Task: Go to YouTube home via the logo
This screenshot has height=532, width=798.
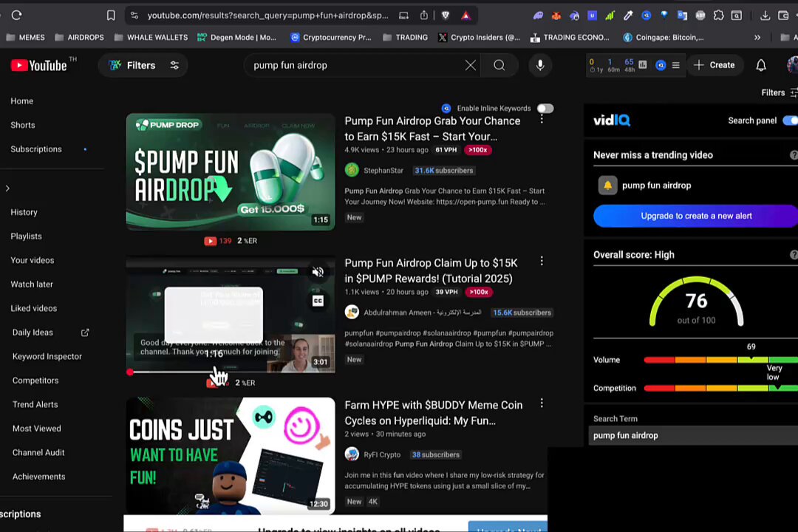Action: coord(39,65)
